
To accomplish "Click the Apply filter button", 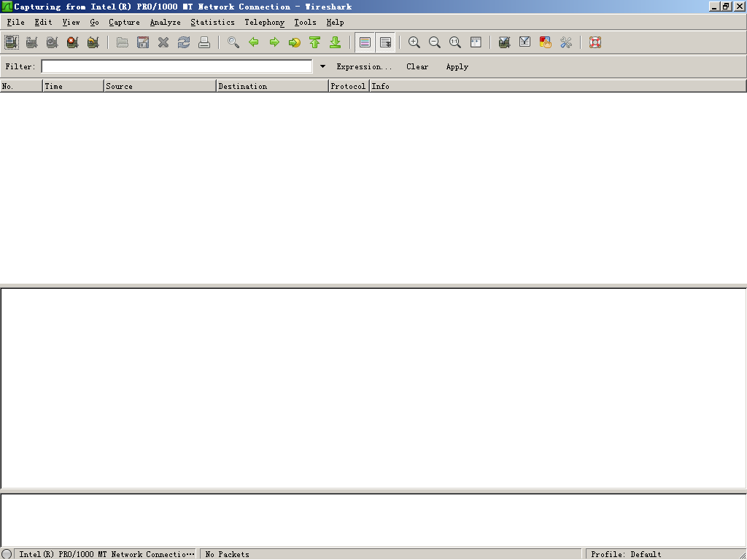I will coord(457,66).
